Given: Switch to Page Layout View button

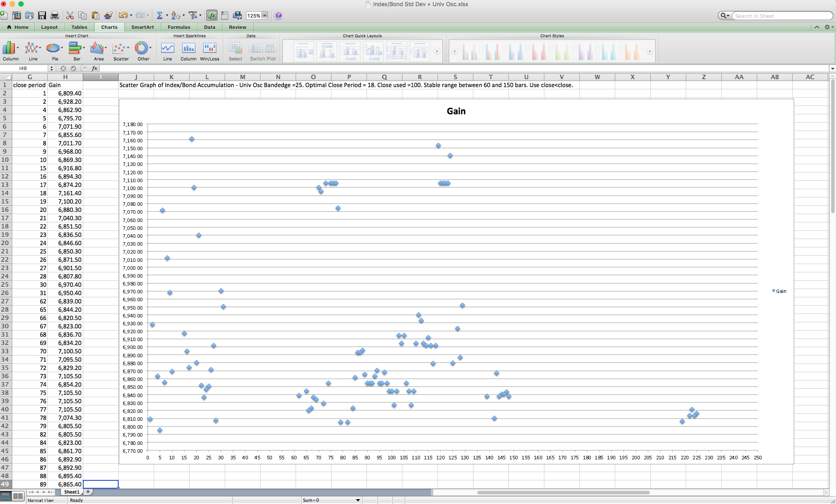Looking at the screenshot, I should 18,496.
